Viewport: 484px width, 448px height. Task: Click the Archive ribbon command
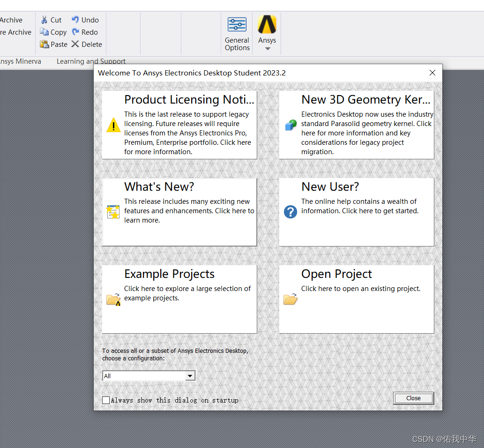[x=11, y=20]
